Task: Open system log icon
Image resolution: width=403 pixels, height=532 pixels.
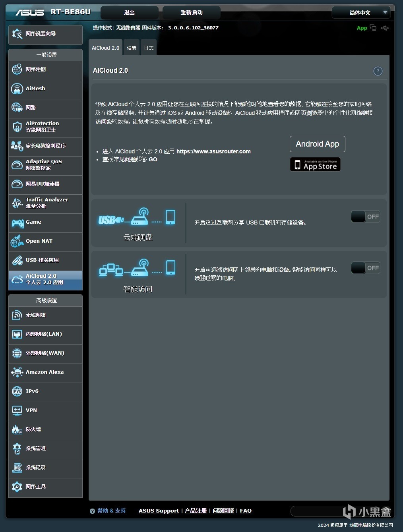Action: tap(17, 467)
